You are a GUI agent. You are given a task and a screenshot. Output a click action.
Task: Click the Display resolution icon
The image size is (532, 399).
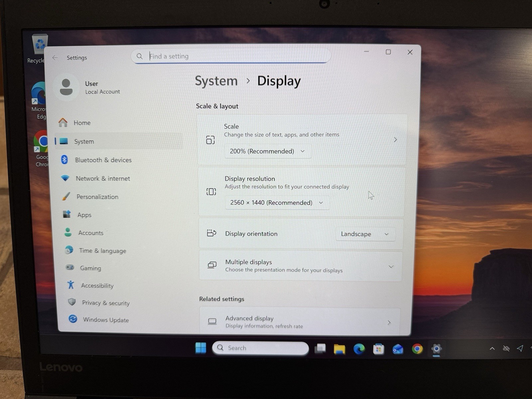tap(211, 192)
